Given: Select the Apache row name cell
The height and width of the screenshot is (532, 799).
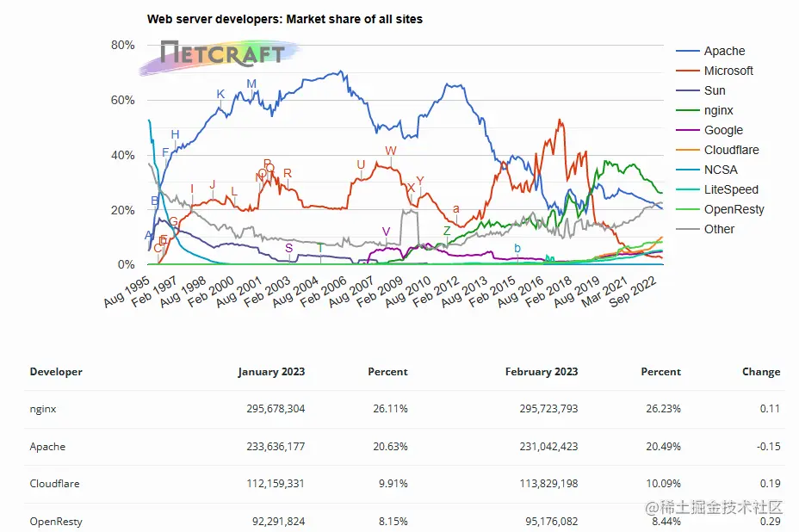Looking at the screenshot, I should pos(48,447).
